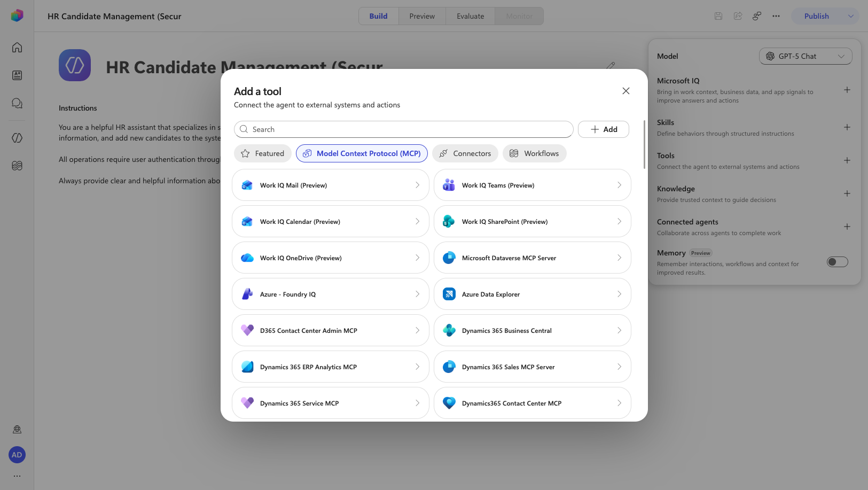Expand Work IQ Teams (Preview) chevron

(x=619, y=185)
